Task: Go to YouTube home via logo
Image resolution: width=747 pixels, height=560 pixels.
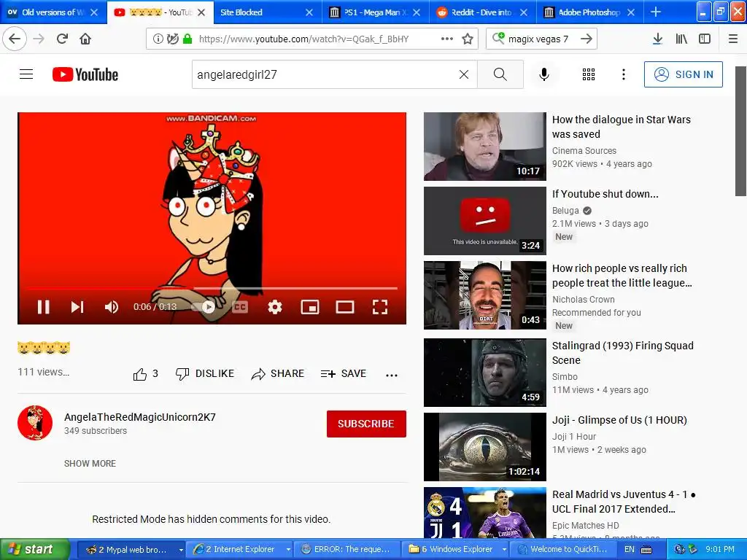Action: 85,74
